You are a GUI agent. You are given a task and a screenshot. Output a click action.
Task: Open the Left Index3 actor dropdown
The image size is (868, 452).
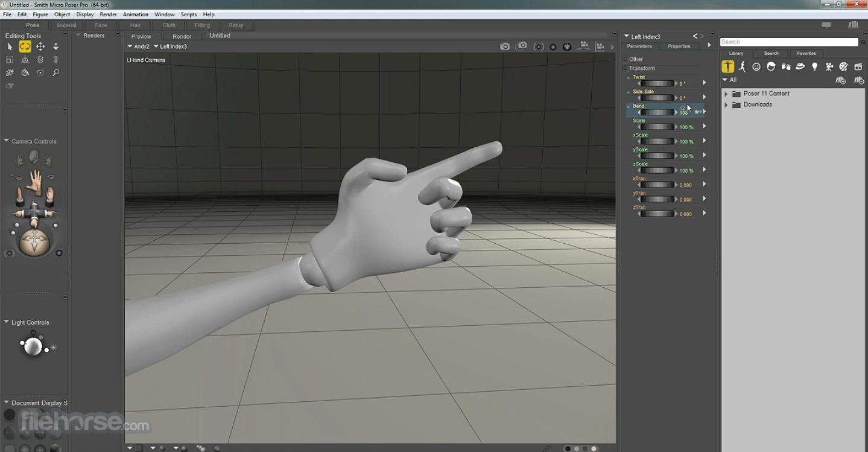tap(170, 46)
